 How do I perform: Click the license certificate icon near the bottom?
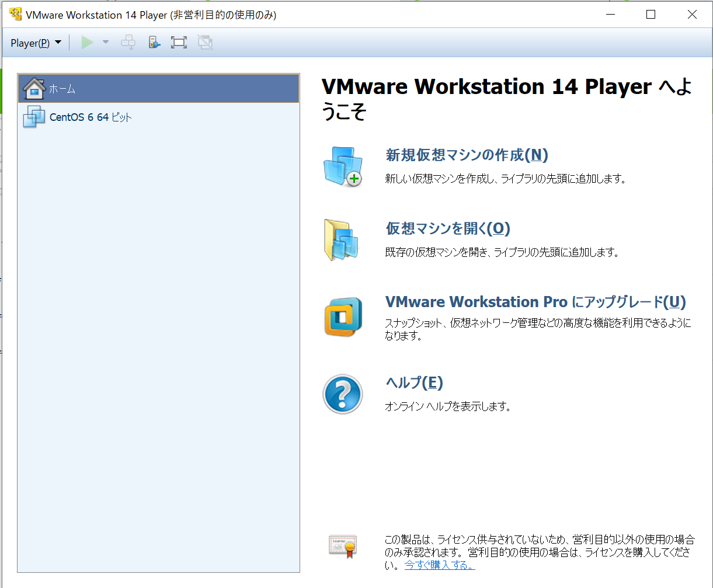click(x=342, y=547)
